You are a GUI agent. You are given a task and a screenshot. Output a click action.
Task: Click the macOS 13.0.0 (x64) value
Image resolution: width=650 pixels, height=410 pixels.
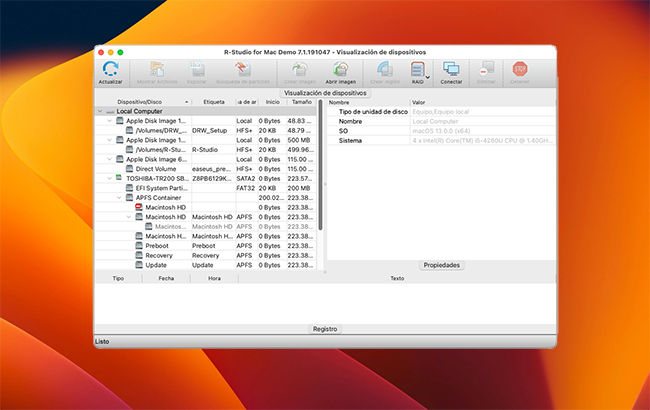pyautogui.click(x=441, y=131)
